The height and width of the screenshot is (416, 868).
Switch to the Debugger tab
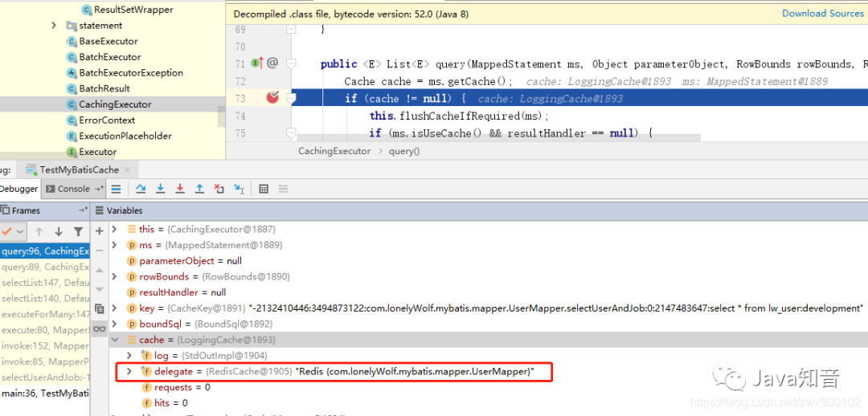click(19, 189)
